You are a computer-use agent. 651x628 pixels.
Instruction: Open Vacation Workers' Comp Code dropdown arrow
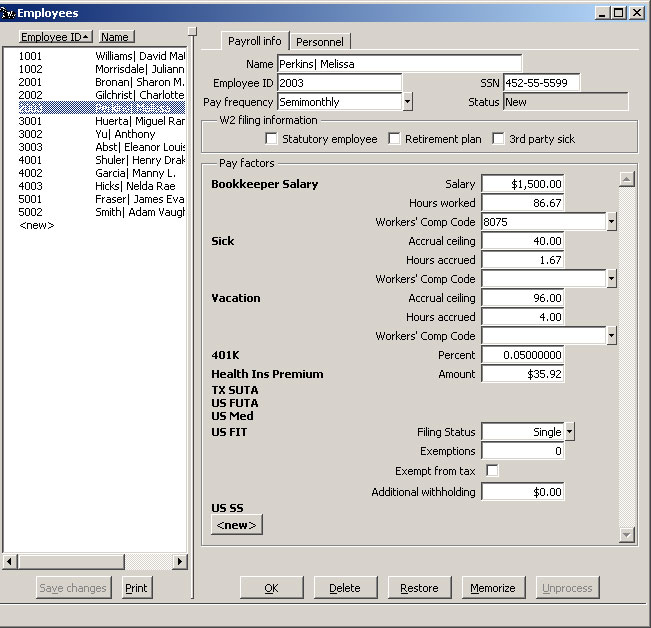pyautogui.click(x=611, y=335)
